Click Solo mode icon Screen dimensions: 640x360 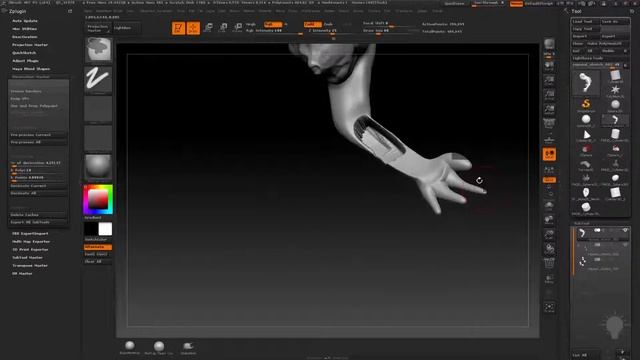[549, 307]
